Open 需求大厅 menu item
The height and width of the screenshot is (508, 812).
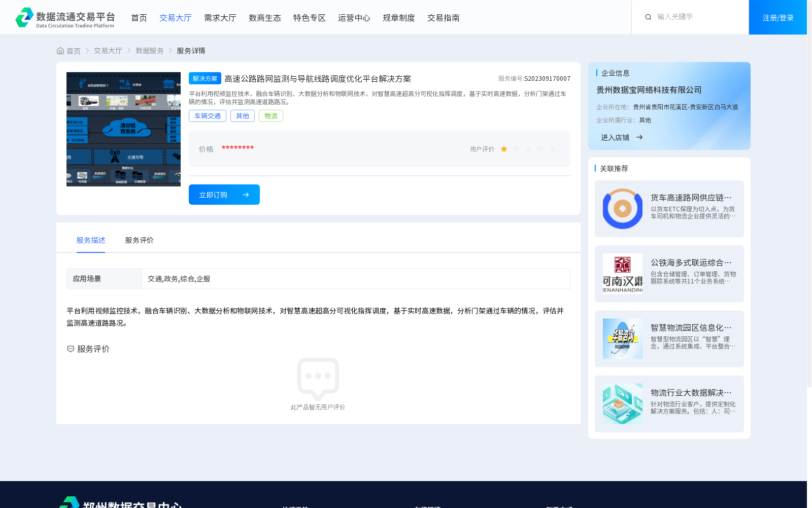pyautogui.click(x=220, y=18)
